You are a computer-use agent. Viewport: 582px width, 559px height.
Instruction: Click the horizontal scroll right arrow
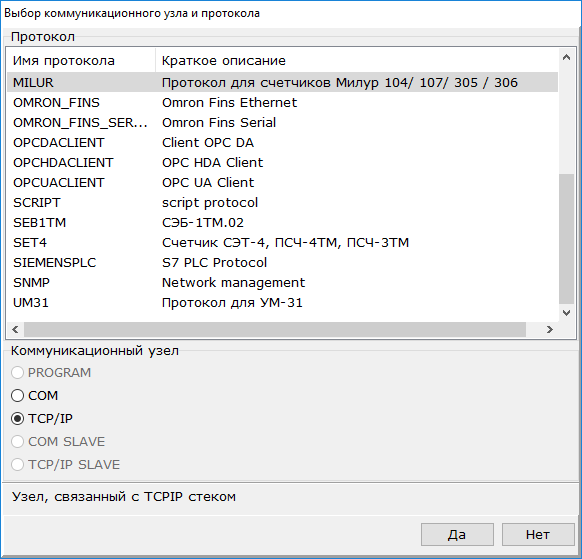(550, 330)
